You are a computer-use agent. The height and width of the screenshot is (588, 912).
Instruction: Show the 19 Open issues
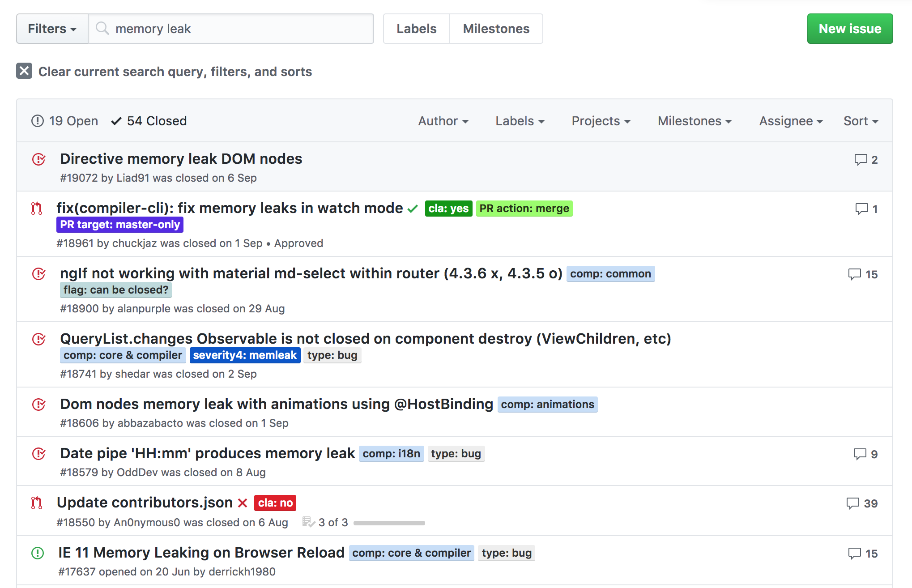tap(65, 121)
